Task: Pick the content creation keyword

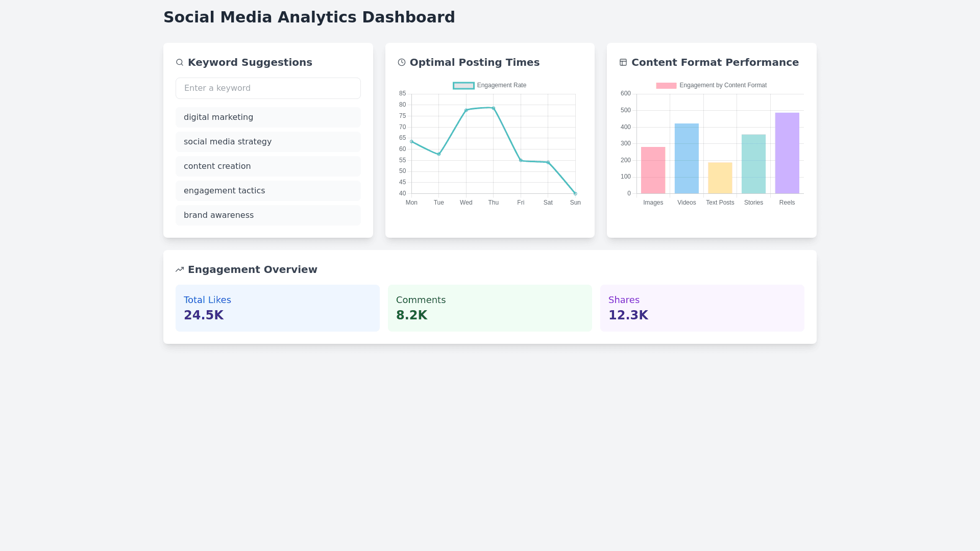Action: click(x=268, y=166)
